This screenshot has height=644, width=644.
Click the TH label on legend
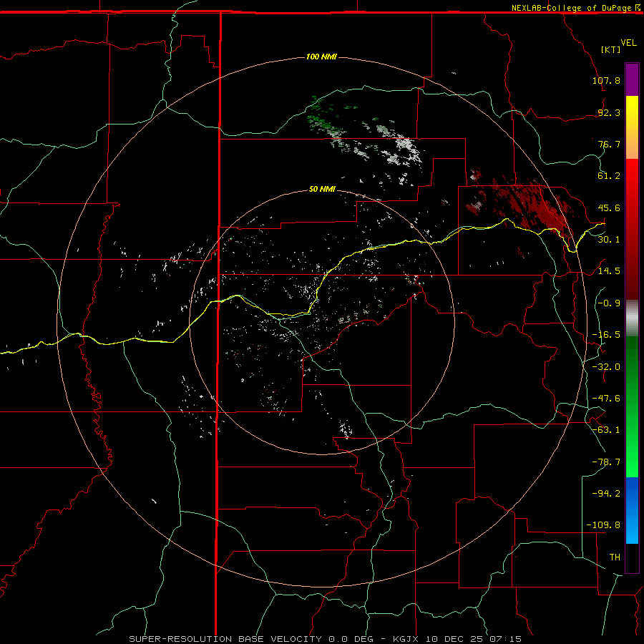tap(615, 557)
